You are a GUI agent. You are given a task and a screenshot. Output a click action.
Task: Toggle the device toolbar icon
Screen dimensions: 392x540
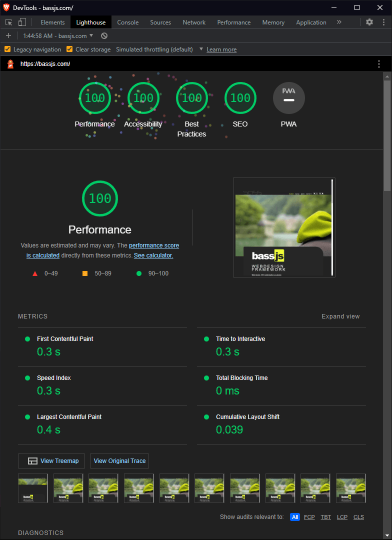pyautogui.click(x=22, y=22)
